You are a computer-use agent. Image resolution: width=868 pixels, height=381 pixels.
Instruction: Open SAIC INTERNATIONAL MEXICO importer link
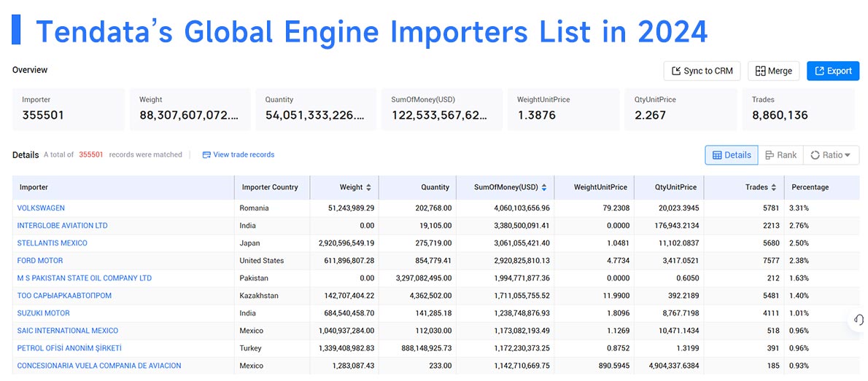68,331
